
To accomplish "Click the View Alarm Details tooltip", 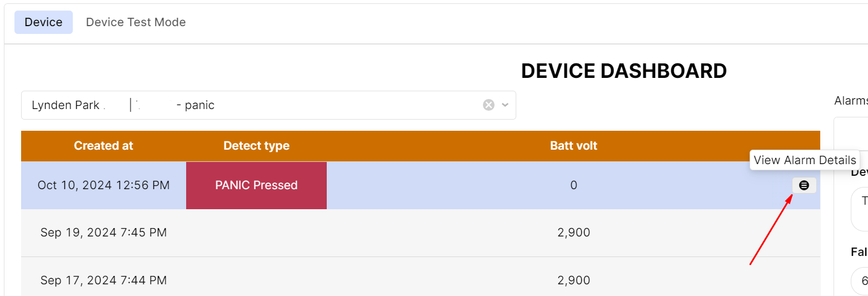I will click(804, 160).
